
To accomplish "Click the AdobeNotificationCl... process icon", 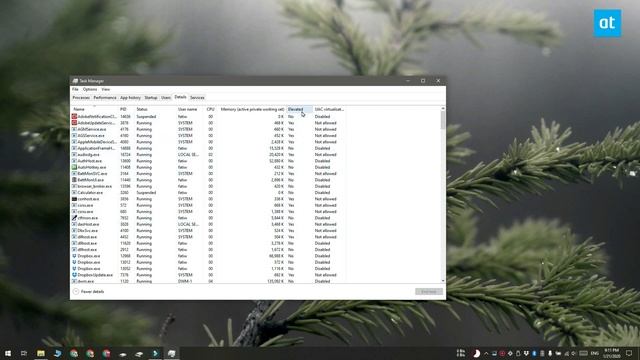I will [x=74, y=116].
